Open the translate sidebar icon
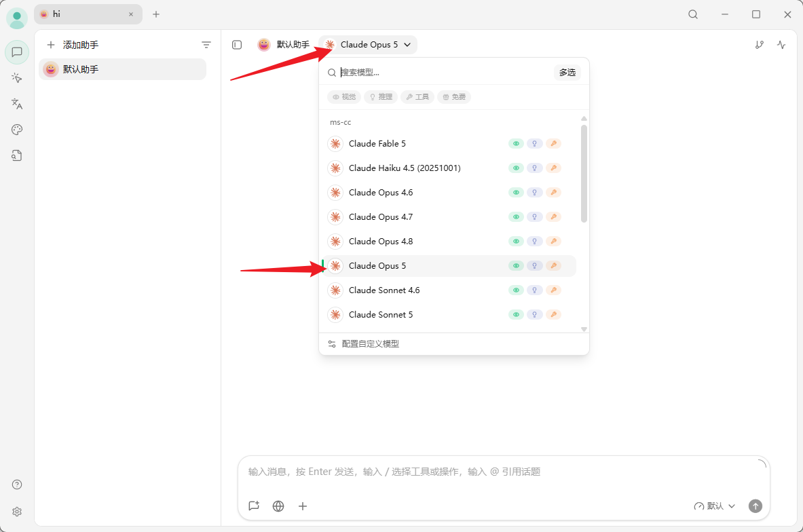803x532 pixels. pyautogui.click(x=17, y=104)
